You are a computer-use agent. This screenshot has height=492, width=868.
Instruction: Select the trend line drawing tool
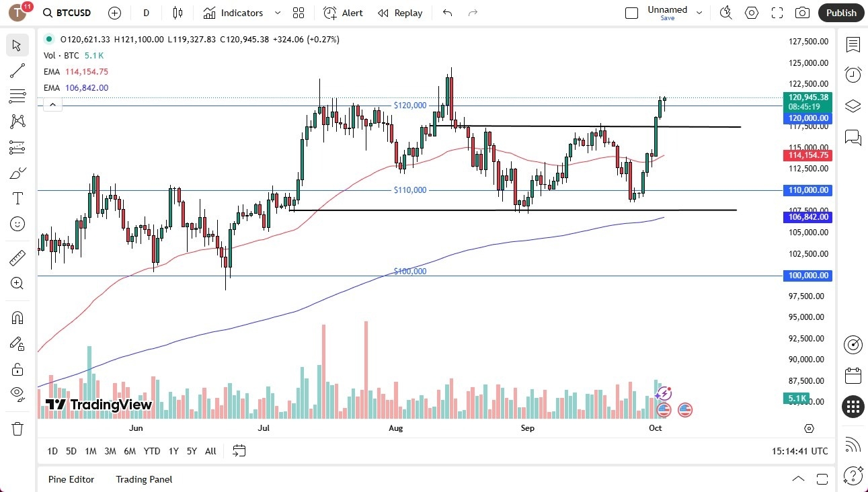tap(17, 71)
